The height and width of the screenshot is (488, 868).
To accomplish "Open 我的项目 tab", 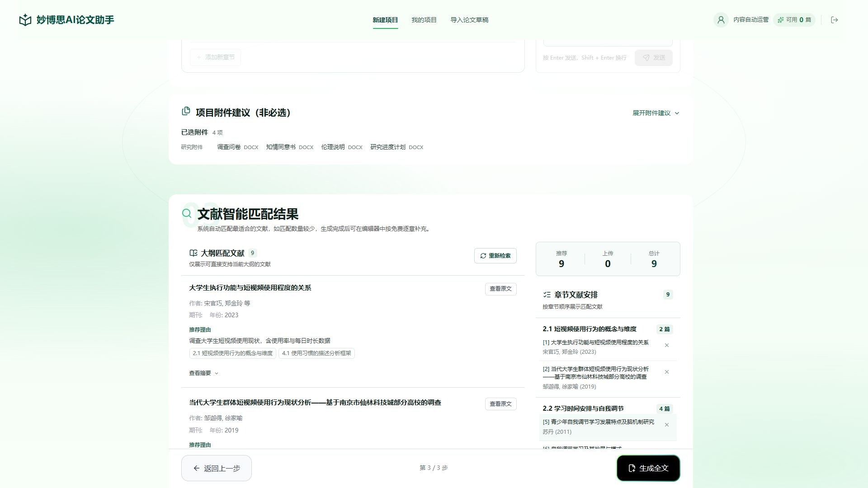I will pos(424,20).
